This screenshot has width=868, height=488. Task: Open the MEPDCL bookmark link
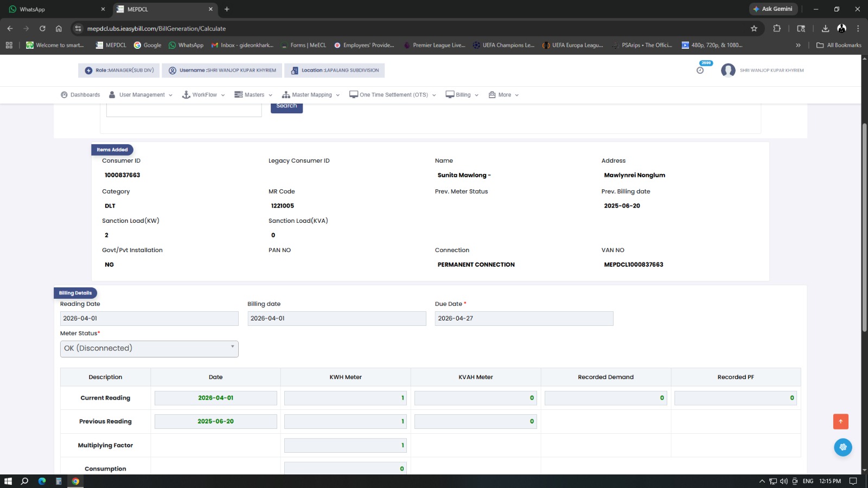coord(111,46)
